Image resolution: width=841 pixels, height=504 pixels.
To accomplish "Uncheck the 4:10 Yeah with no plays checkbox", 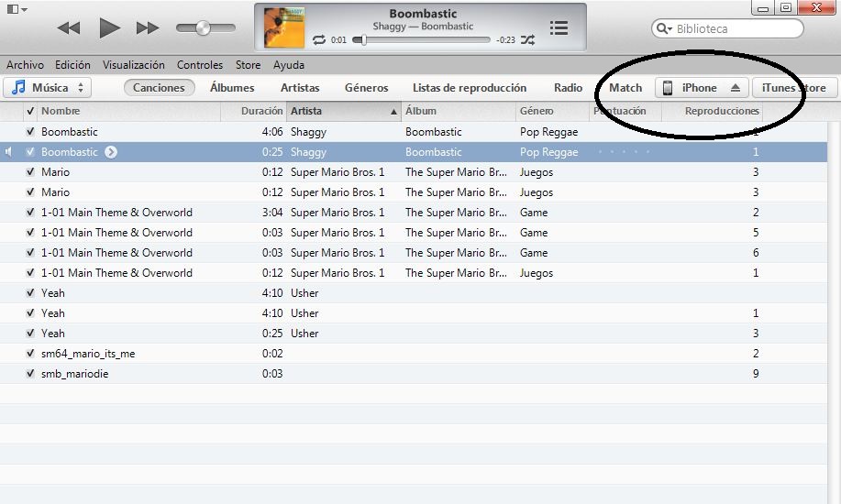I will coord(30,292).
